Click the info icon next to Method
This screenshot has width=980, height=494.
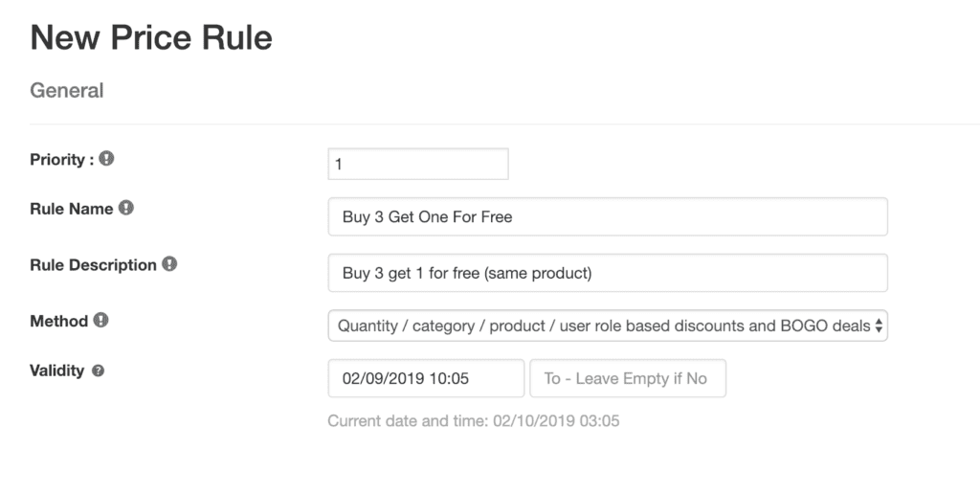coord(100,320)
